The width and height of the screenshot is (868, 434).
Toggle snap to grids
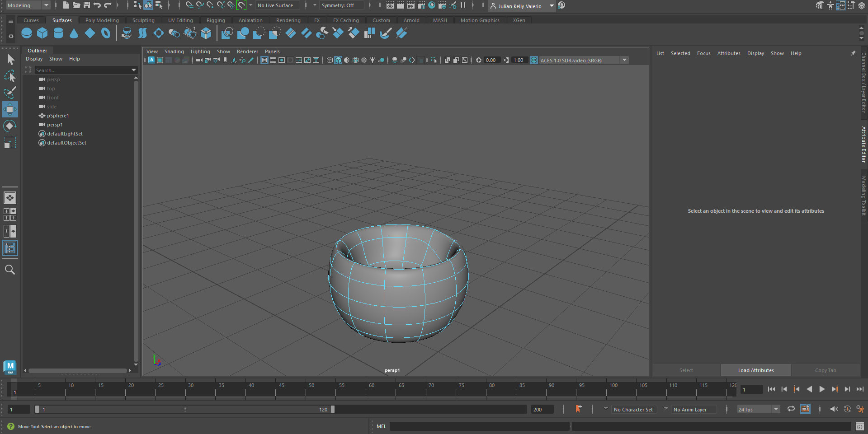tap(189, 5)
